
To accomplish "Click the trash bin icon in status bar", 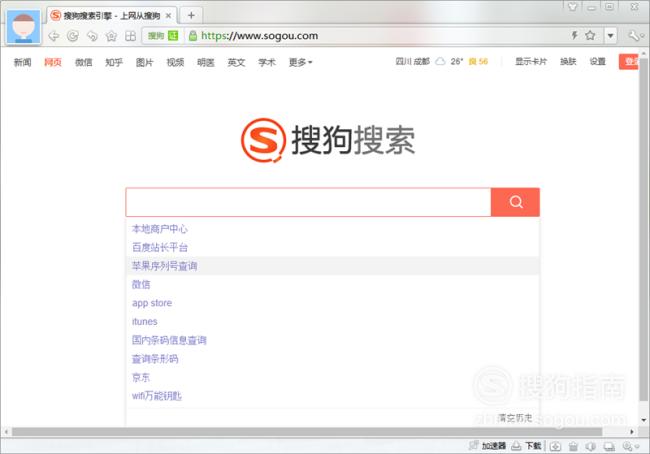I will 573,446.
